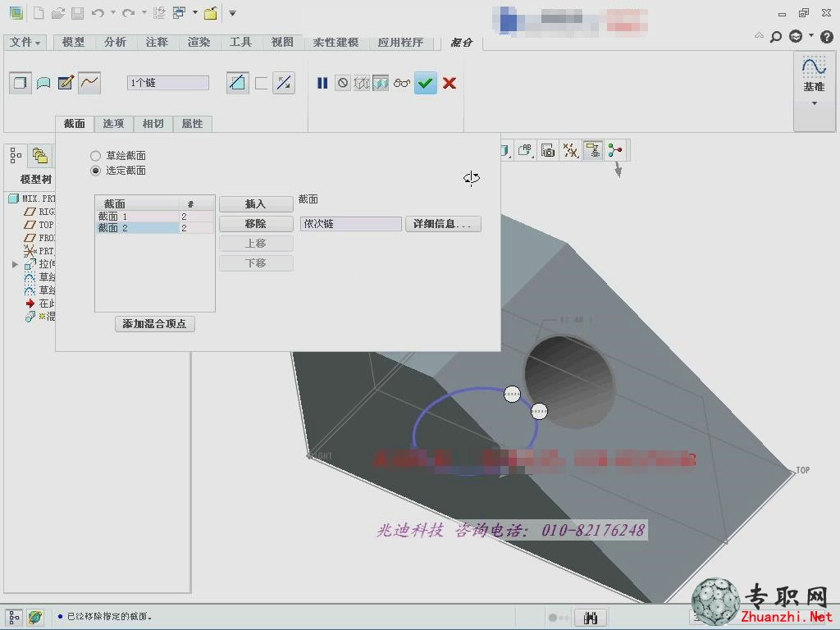The image size is (840, 630).
Task: Switch to the 选项 panel tab
Action: click(x=113, y=124)
